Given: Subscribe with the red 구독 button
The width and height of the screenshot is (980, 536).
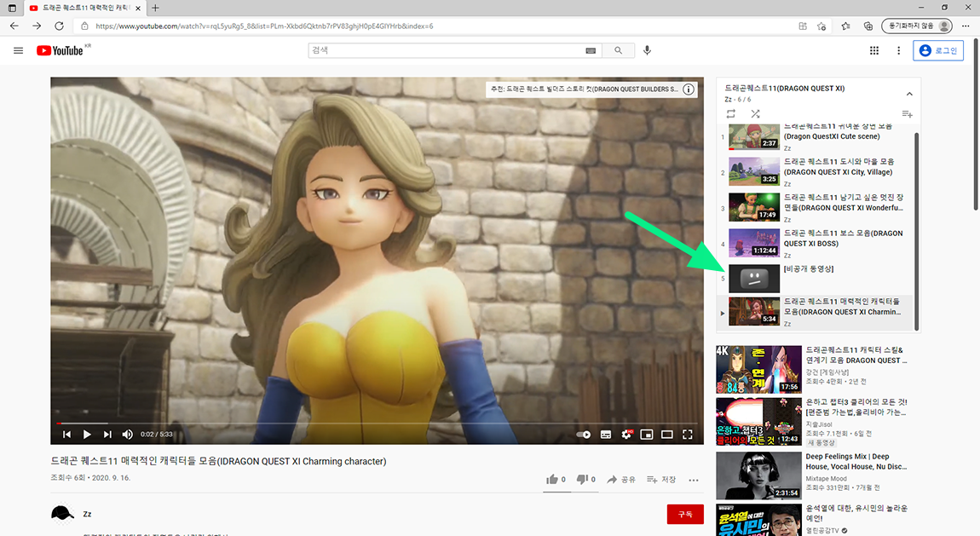Looking at the screenshot, I should click(685, 514).
